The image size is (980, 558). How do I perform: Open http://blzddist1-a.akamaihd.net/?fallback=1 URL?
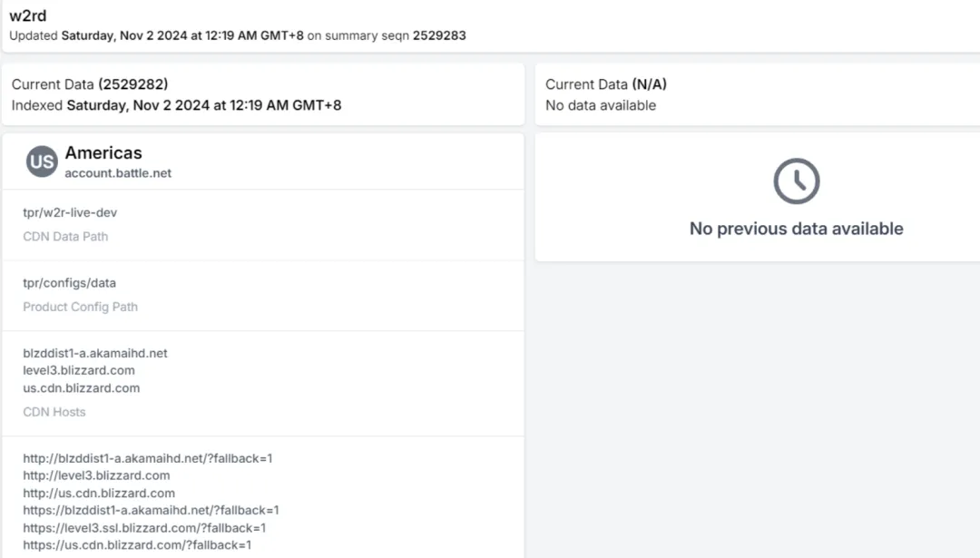click(x=148, y=458)
